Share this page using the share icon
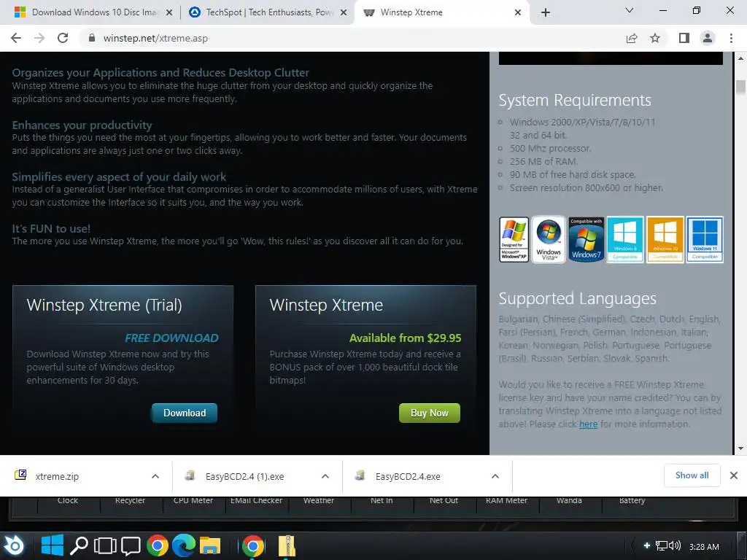Viewport: 747px width, 560px height. pos(632,38)
